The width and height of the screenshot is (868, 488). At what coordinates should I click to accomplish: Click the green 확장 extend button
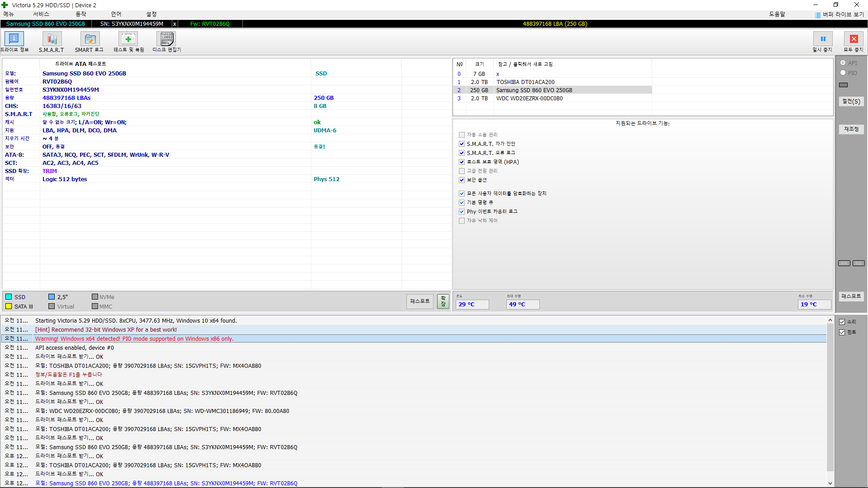click(x=443, y=301)
